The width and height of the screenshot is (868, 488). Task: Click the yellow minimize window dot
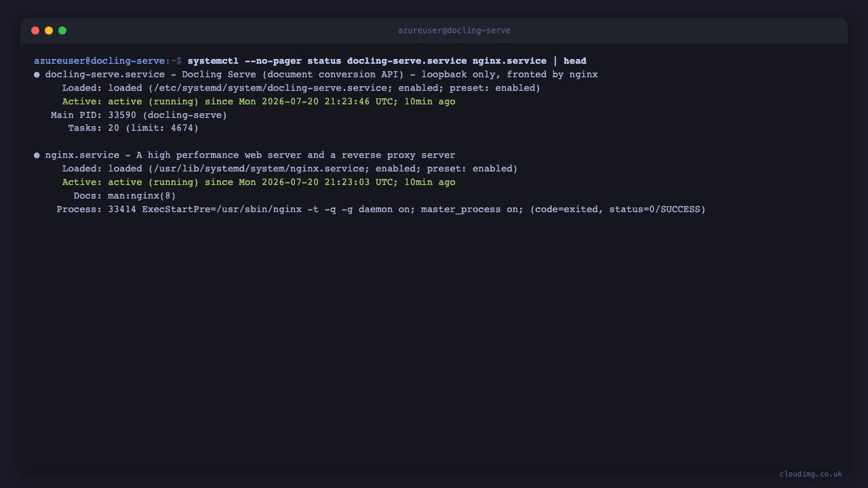49,30
